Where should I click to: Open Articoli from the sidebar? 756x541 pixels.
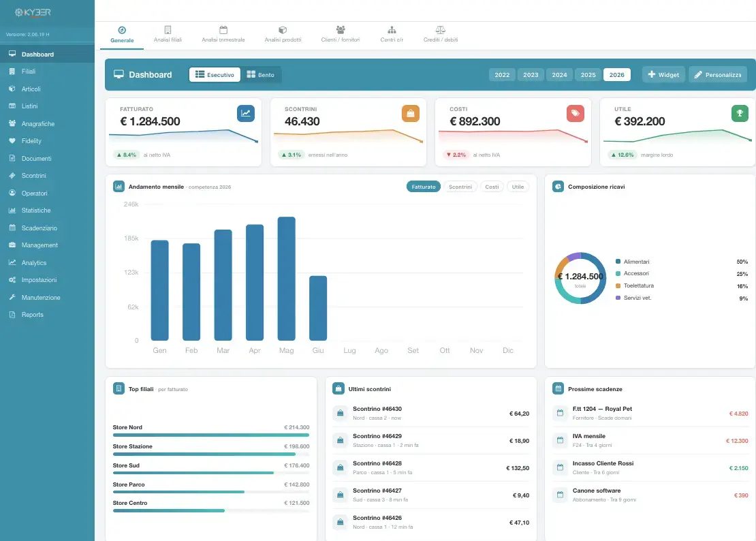(x=47, y=89)
